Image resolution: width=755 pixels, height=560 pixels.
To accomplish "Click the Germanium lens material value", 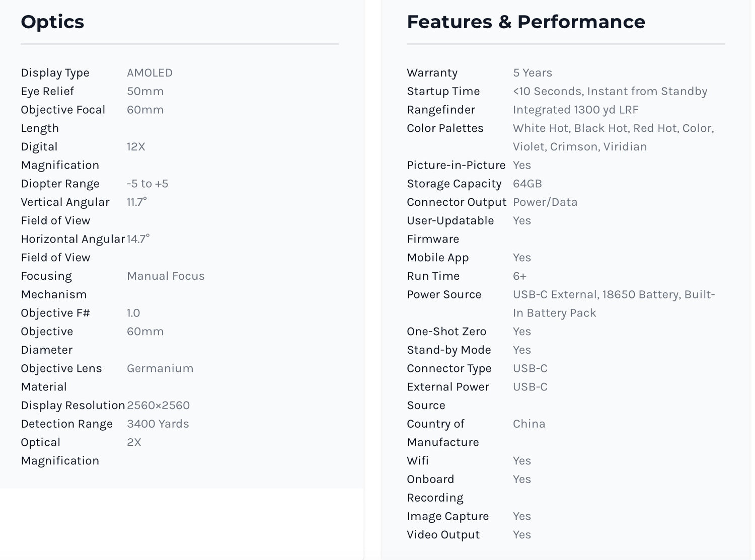I will pos(160,369).
